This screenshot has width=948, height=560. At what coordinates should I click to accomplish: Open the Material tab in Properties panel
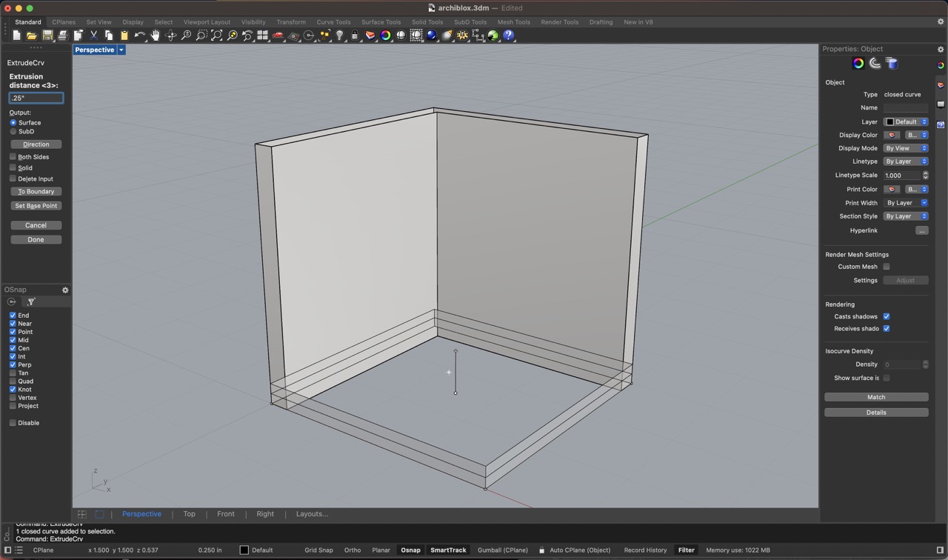click(x=875, y=64)
